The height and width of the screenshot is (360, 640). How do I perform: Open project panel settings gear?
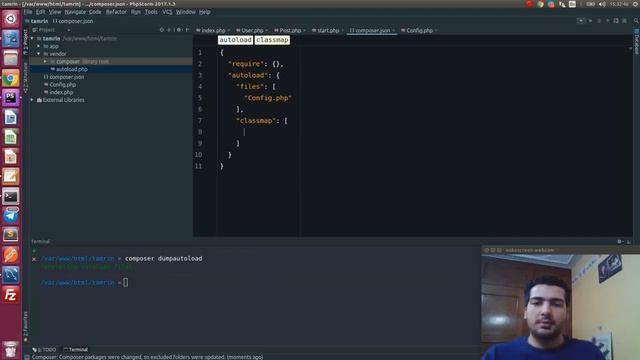click(179, 30)
